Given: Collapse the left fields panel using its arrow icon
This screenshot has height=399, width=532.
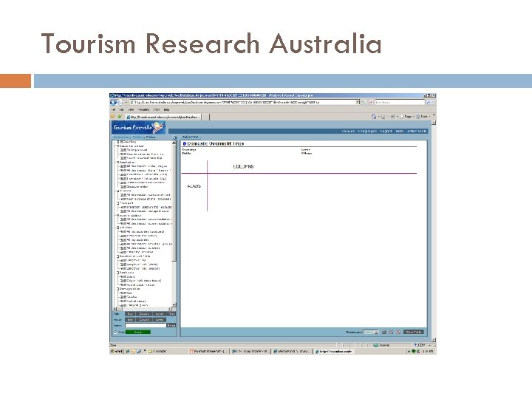Looking at the screenshot, I should [x=174, y=137].
